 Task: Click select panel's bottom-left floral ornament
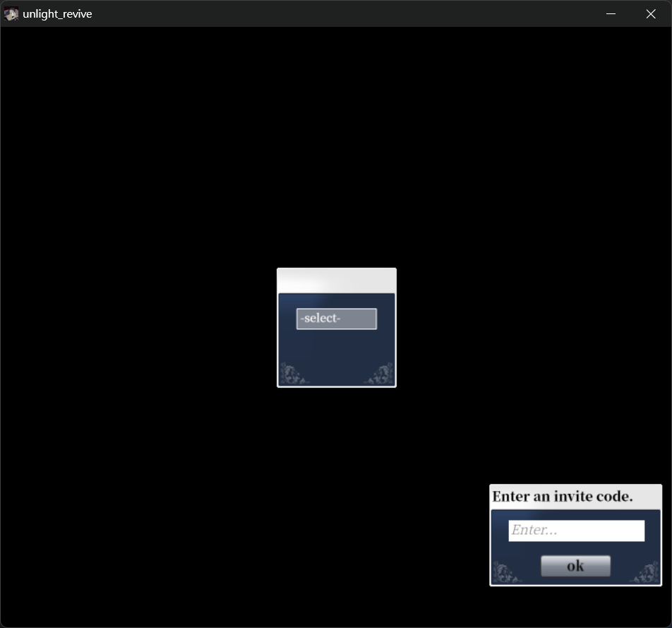click(x=294, y=374)
